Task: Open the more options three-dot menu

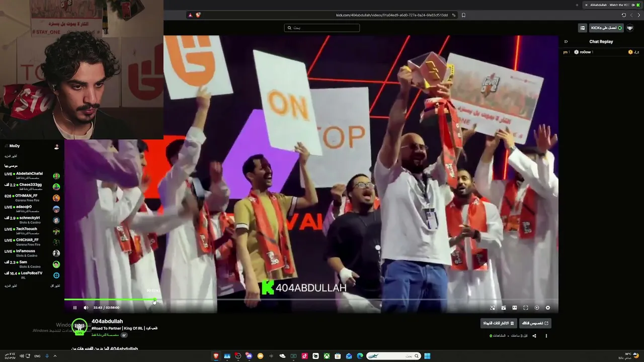Action: click(546, 336)
